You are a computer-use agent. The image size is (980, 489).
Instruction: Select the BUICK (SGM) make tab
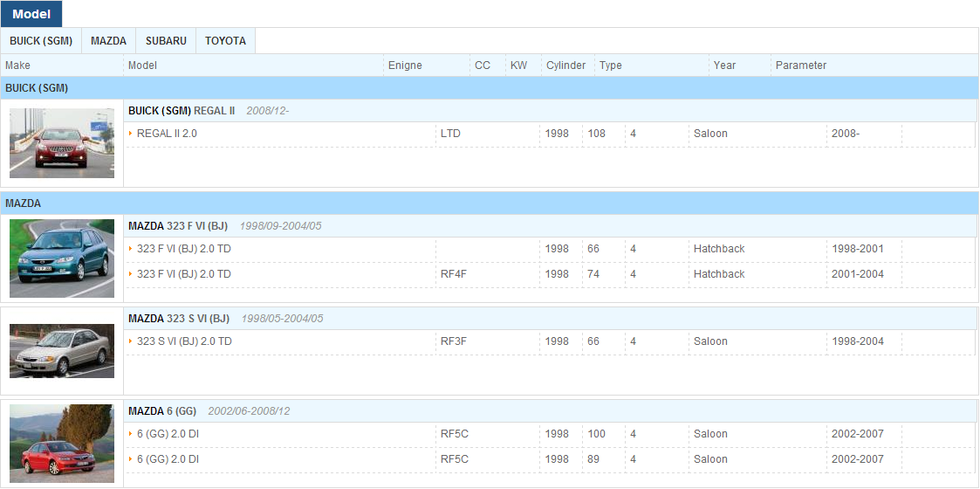coord(41,41)
